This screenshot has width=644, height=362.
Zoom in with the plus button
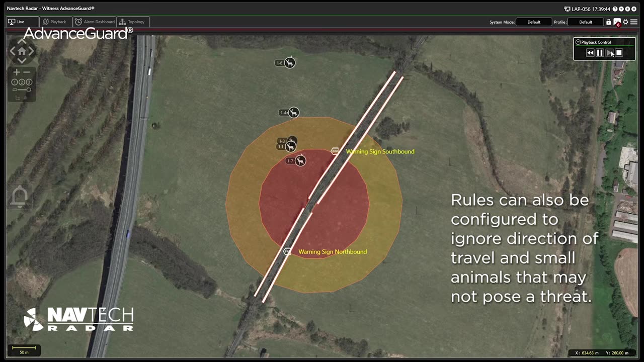coord(17,72)
